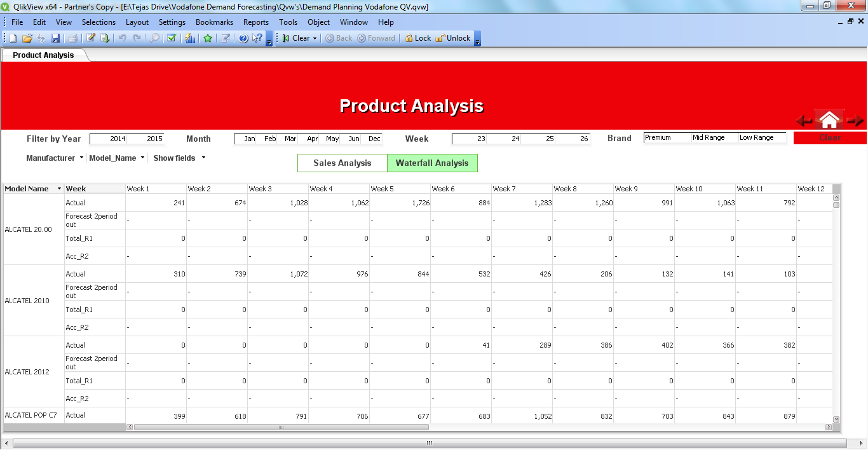Open a file with the folder icon

pyautogui.click(x=27, y=38)
